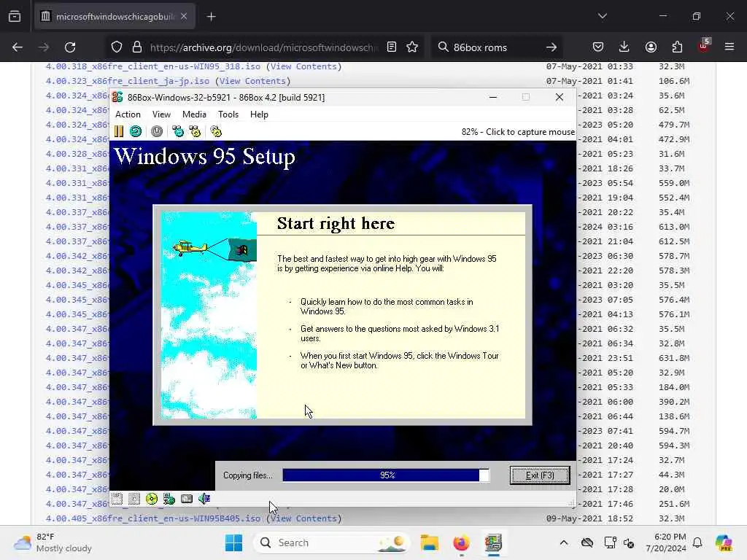Screen dimensions: 747x560
Task: Click the first floppy drive status icon
Action: 117,499
